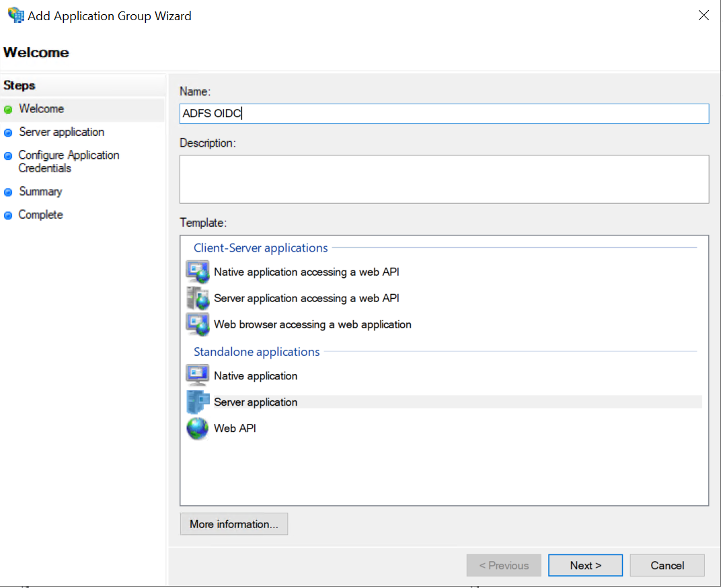Click the disabled < Previous button
Image resolution: width=723 pixels, height=588 pixels.
pos(504,565)
